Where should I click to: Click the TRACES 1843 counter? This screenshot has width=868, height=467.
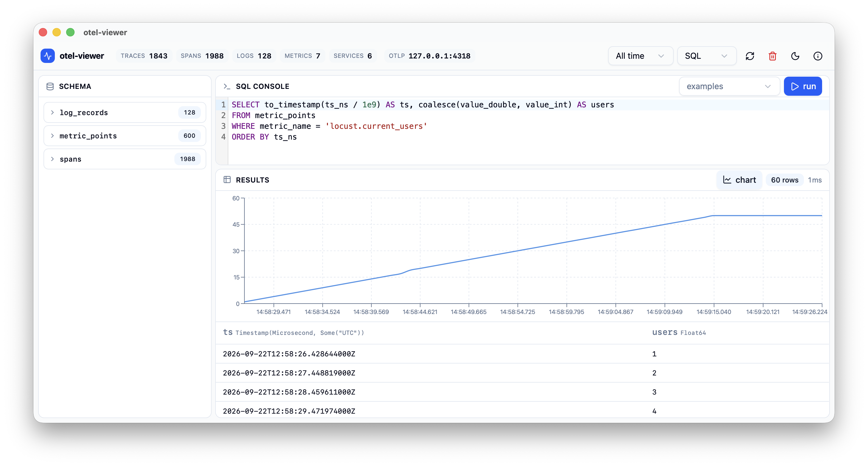(x=144, y=56)
